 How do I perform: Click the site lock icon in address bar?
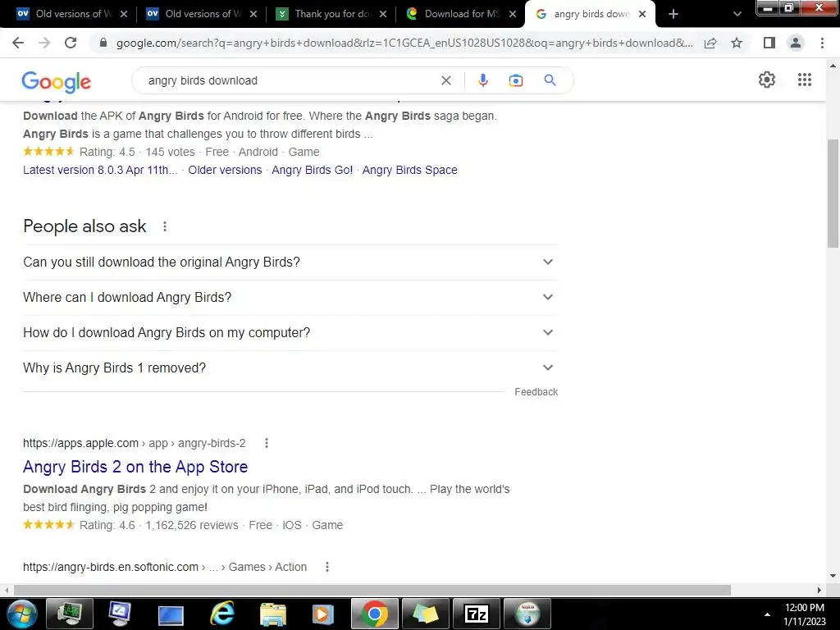tap(103, 43)
